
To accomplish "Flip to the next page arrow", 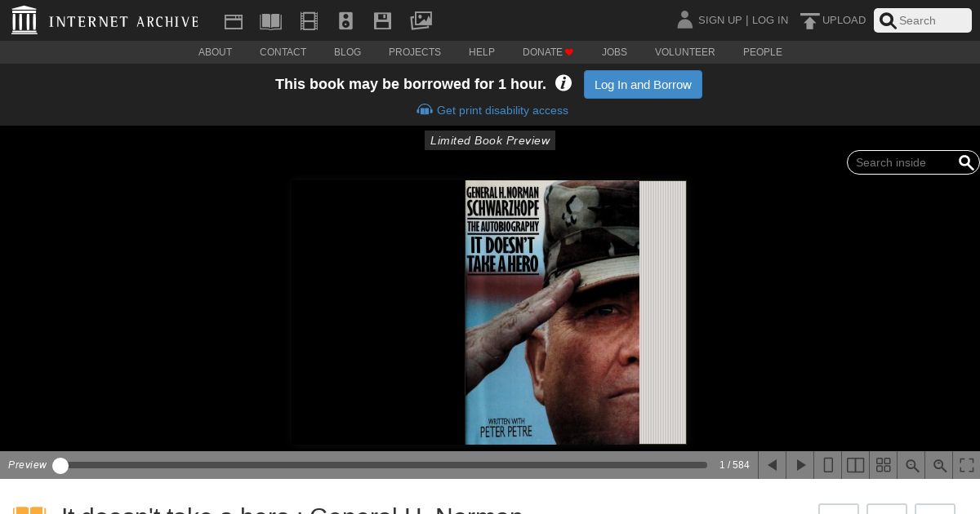I will pyautogui.click(x=800, y=465).
